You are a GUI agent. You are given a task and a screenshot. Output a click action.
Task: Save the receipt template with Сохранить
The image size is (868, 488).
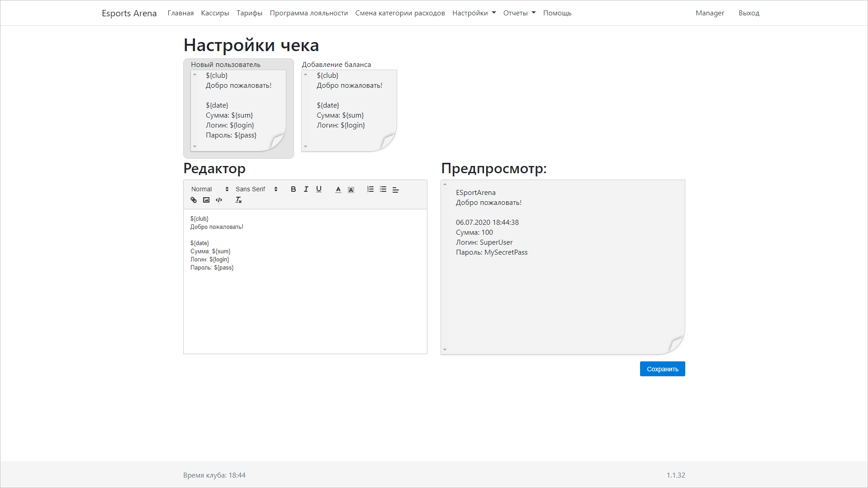pos(662,369)
